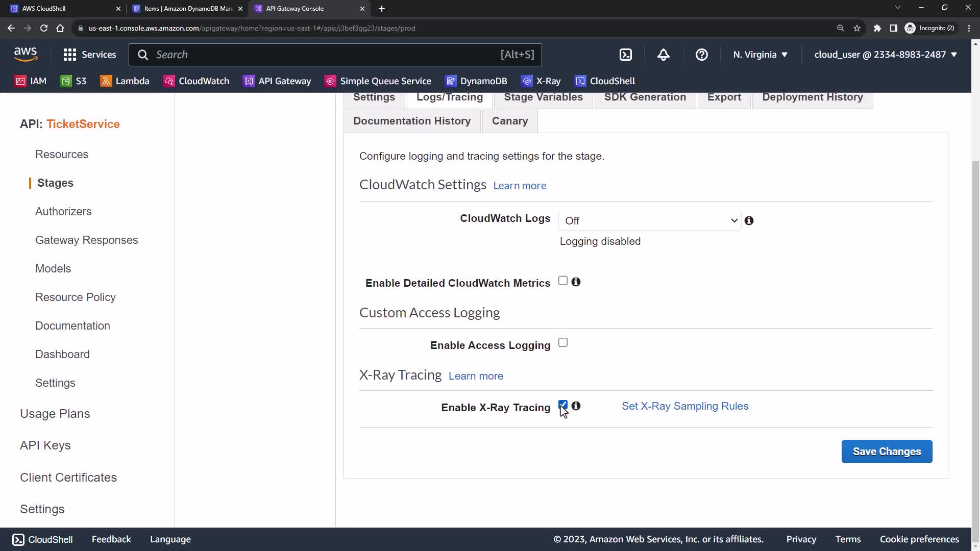This screenshot has height=551, width=980.
Task: Switch to the Stage Variables tab
Action: tap(543, 97)
